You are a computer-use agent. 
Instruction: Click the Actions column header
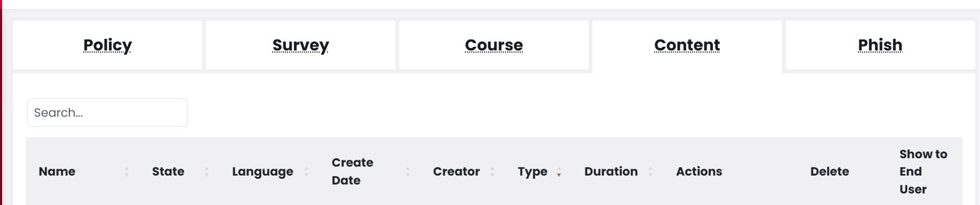[699, 171]
